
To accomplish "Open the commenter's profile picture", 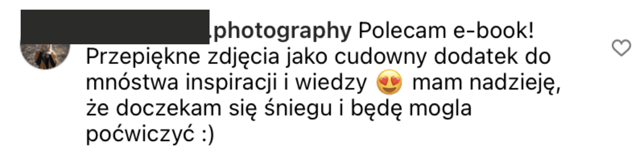I will tap(45, 56).
